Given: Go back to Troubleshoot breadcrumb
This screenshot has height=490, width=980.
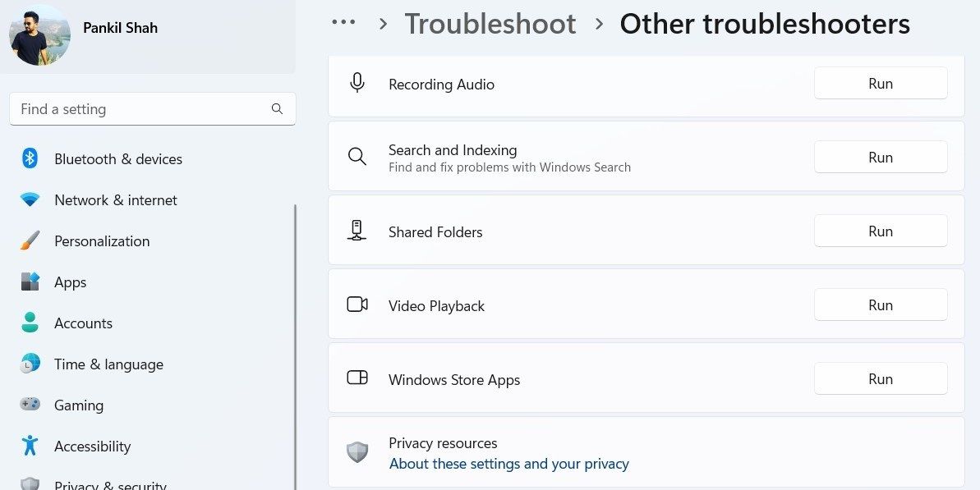Looking at the screenshot, I should pyautogui.click(x=490, y=24).
